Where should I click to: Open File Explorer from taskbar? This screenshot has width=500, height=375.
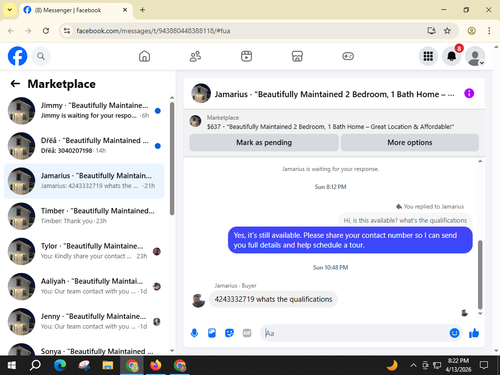click(x=108, y=365)
